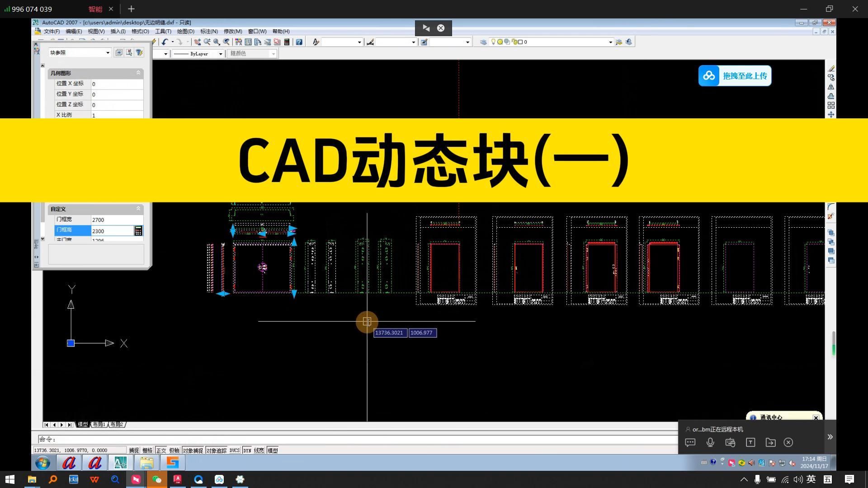The width and height of the screenshot is (868, 488).
Task: Click the undo arrow icon
Action: coord(165,42)
